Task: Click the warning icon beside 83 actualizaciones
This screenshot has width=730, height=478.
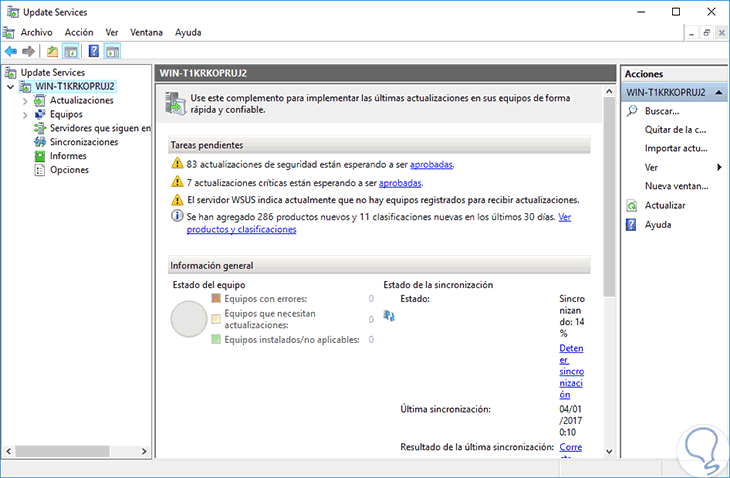Action: pyautogui.click(x=177, y=163)
